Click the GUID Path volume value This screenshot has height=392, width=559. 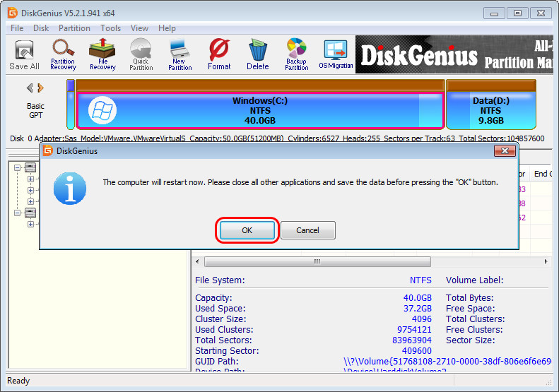click(447, 362)
